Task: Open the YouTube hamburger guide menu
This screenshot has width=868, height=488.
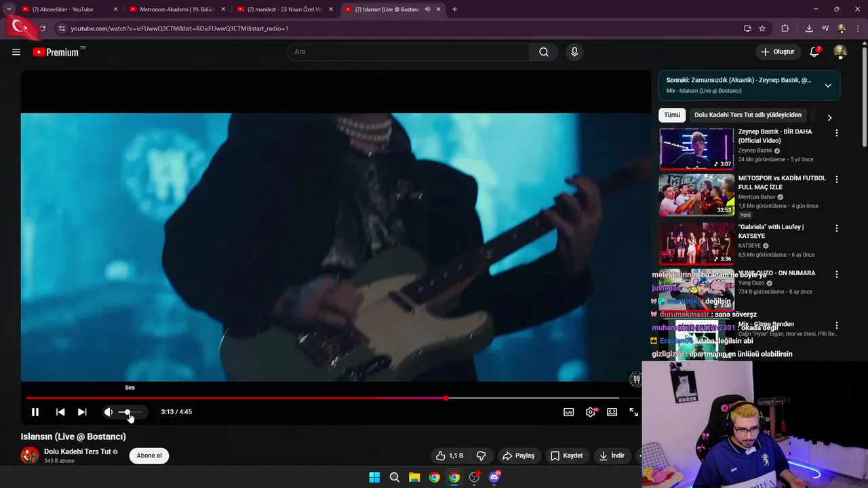Action: [x=16, y=52]
